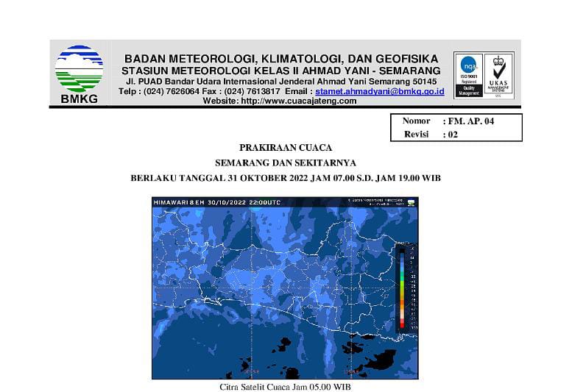
Task: Click the vertical color scale legend
Action: tap(401, 286)
